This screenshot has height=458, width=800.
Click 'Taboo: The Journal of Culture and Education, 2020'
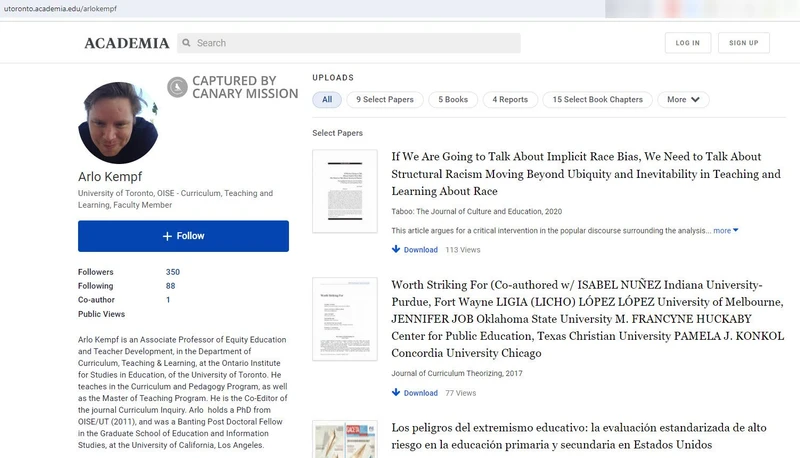(x=477, y=211)
